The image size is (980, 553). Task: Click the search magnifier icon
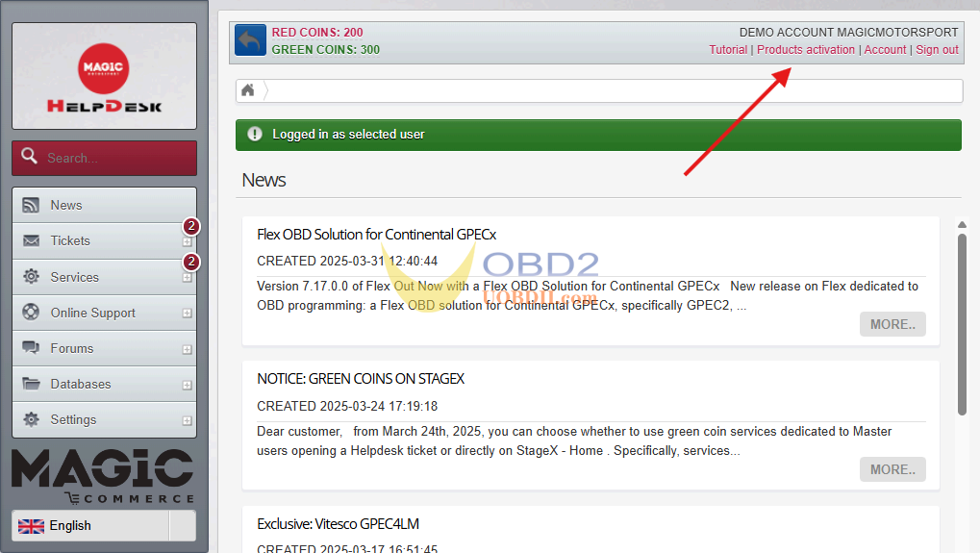click(30, 156)
